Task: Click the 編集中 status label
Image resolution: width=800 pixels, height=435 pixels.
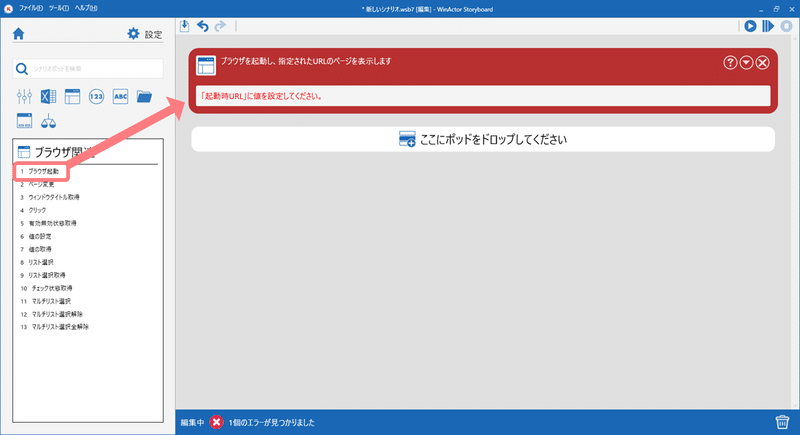Action: coord(192,422)
